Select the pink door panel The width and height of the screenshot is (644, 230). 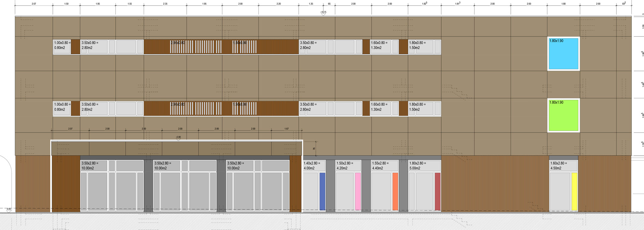(358, 191)
